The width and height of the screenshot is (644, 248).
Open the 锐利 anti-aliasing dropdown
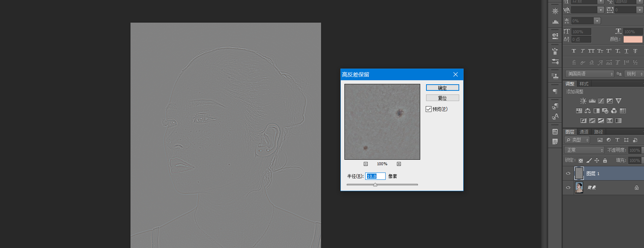tap(634, 74)
